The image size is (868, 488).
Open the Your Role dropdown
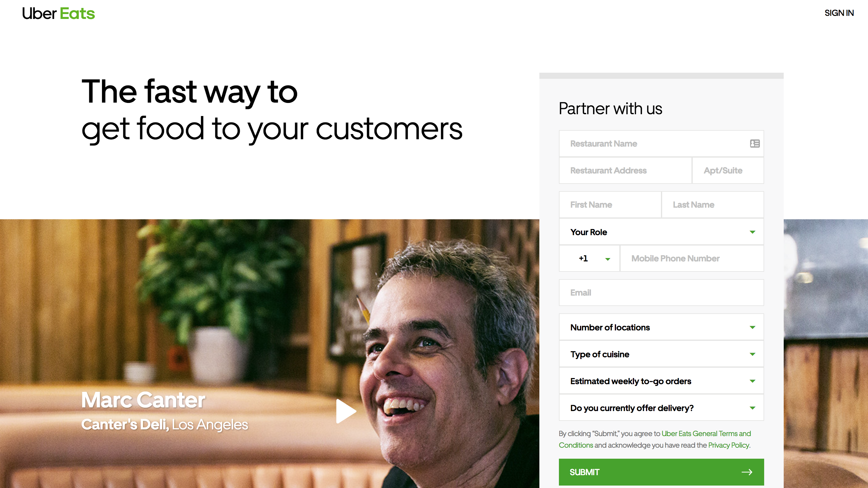point(661,232)
